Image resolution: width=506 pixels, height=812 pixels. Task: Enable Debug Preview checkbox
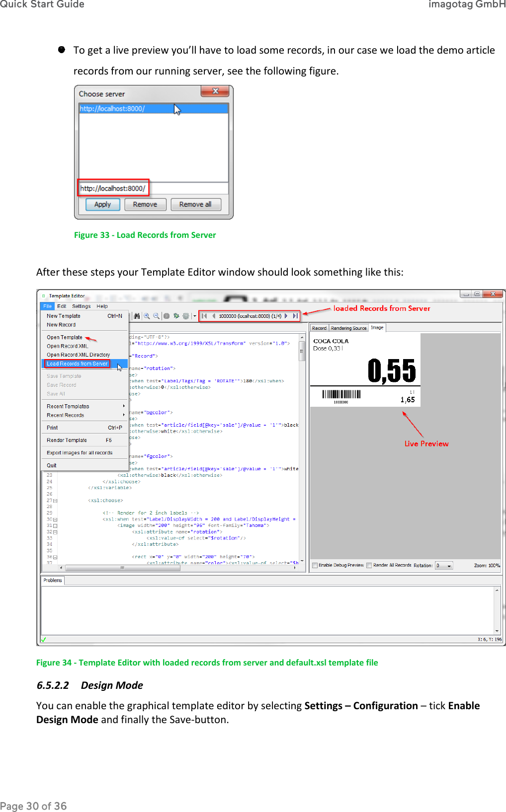pos(315,565)
